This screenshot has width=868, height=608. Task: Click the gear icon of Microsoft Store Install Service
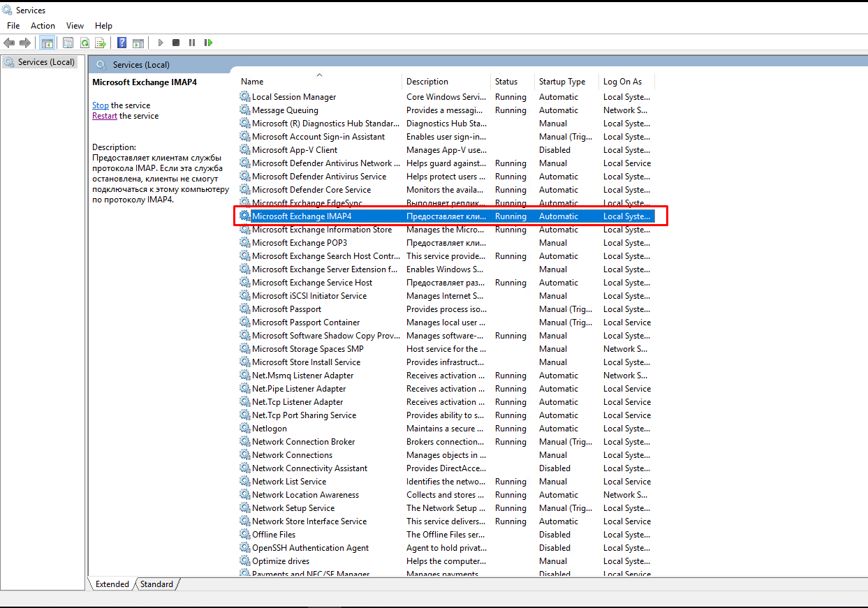point(245,362)
